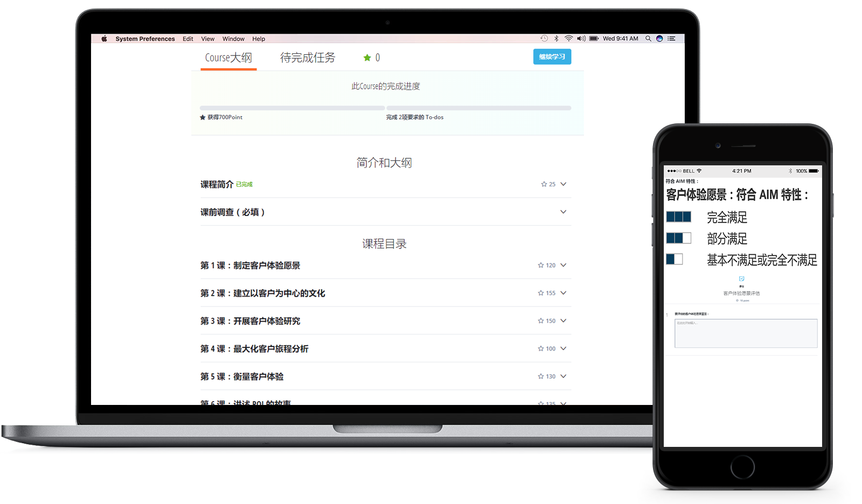Click star icon next to 120 points
Screen dimensions: 862x504
click(541, 265)
